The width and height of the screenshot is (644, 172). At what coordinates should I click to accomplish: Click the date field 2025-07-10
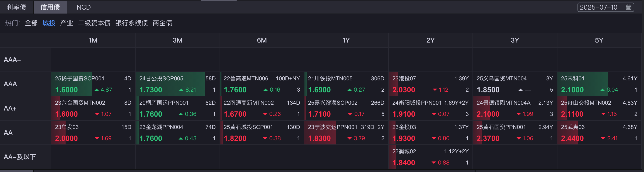pos(605,7)
